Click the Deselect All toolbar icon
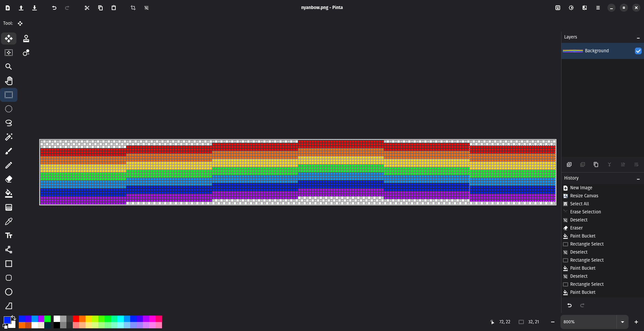Image resolution: width=644 pixels, height=331 pixels. (x=147, y=8)
